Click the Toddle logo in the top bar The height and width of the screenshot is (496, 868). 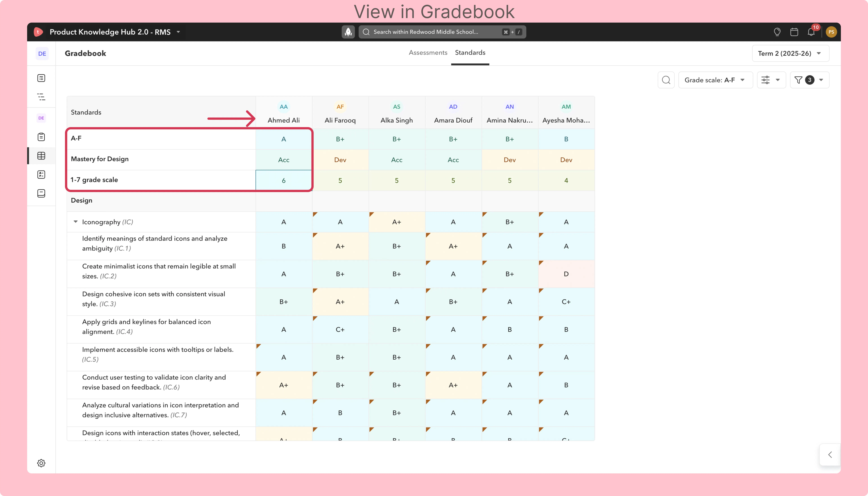click(x=38, y=32)
